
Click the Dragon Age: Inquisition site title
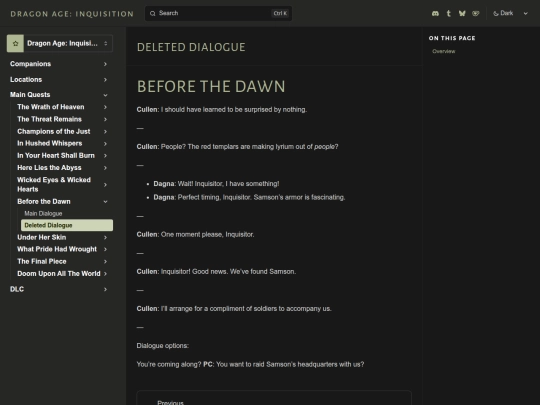coord(72,14)
